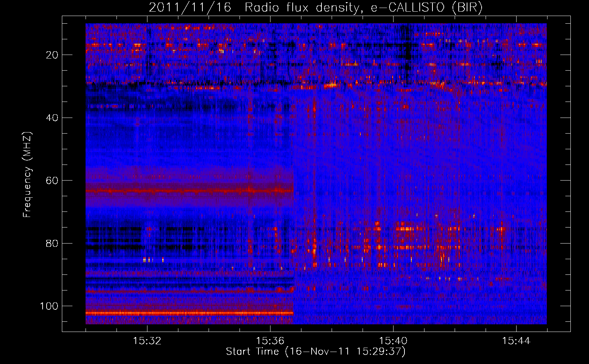589x364 pixels.
Task: Click the 15:44 time tick label
Action: [x=516, y=341]
